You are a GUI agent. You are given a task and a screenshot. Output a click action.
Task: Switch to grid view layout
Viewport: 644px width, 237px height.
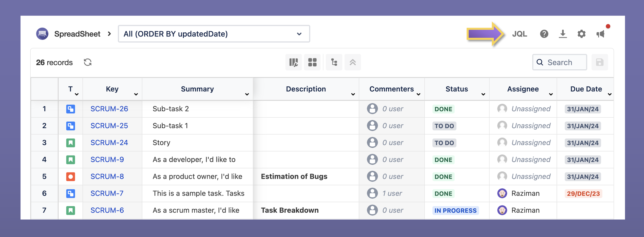click(312, 62)
